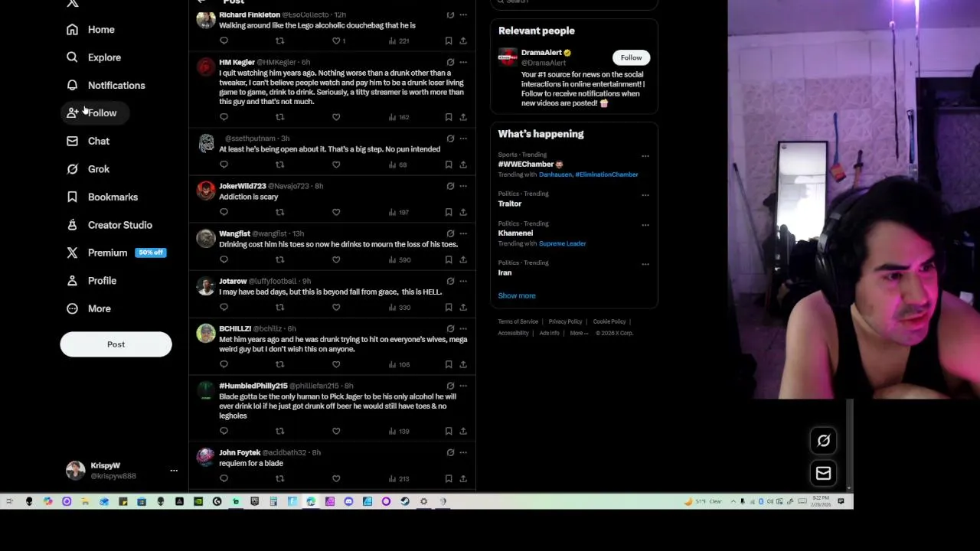The height and width of the screenshot is (551, 980).
Task: Open the Khamenei trending topic
Action: point(515,233)
